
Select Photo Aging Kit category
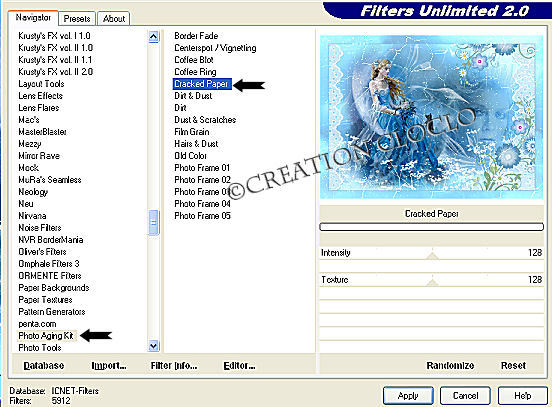pyautogui.click(x=46, y=336)
